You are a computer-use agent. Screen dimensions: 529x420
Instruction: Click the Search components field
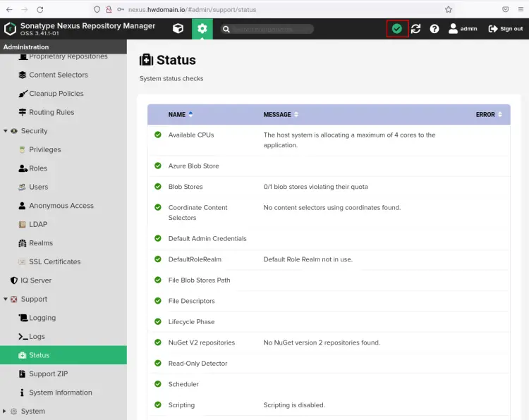click(267, 29)
